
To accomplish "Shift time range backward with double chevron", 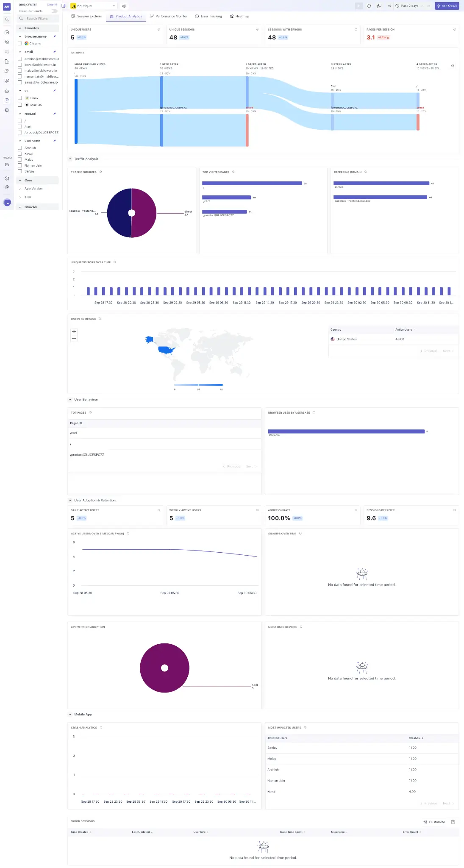I will click(x=389, y=6).
